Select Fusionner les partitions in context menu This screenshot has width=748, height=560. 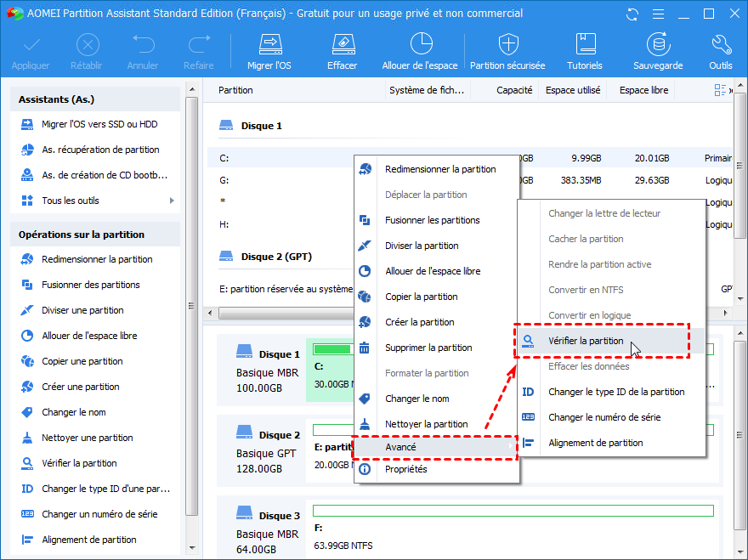[437, 220]
